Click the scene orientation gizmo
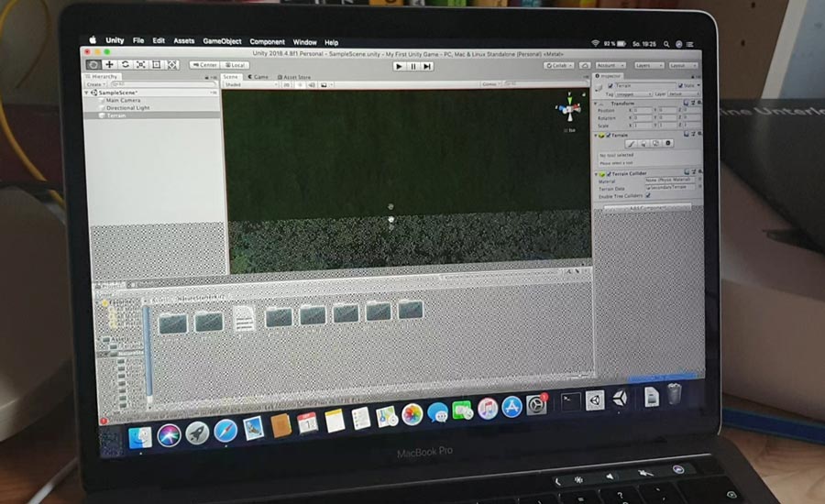The image size is (825, 504). [568, 109]
